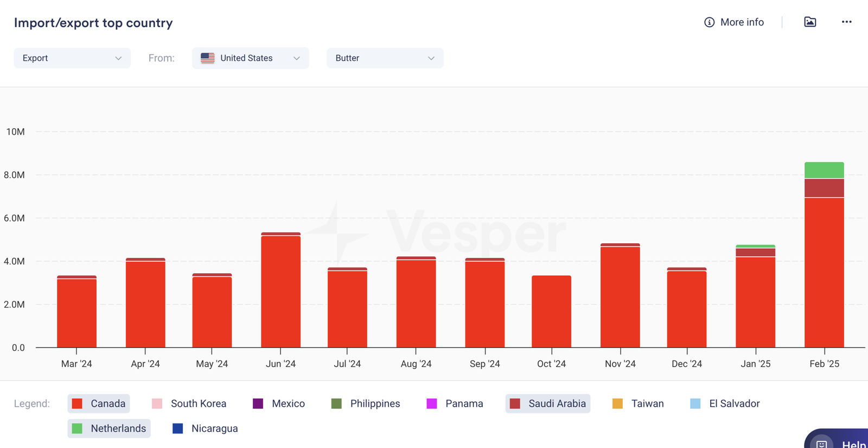Enable South Korea legend item

(189, 403)
